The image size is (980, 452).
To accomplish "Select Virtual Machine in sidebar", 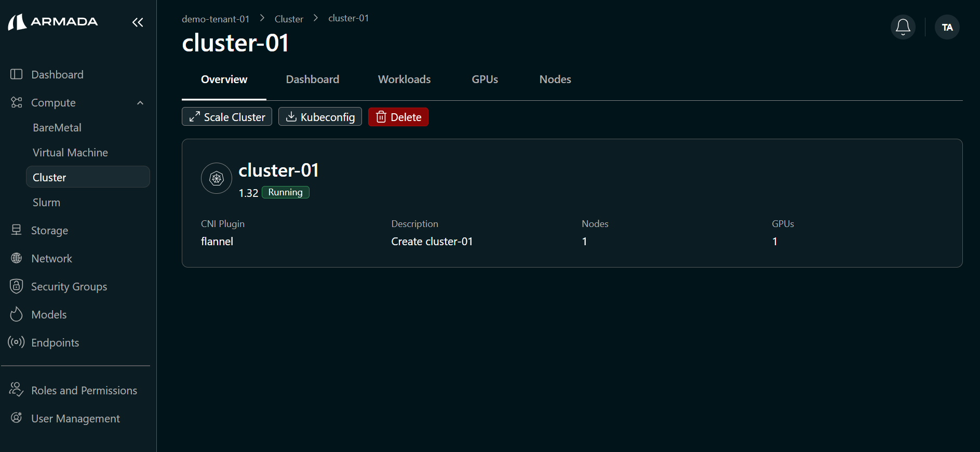I will pyautogui.click(x=70, y=153).
